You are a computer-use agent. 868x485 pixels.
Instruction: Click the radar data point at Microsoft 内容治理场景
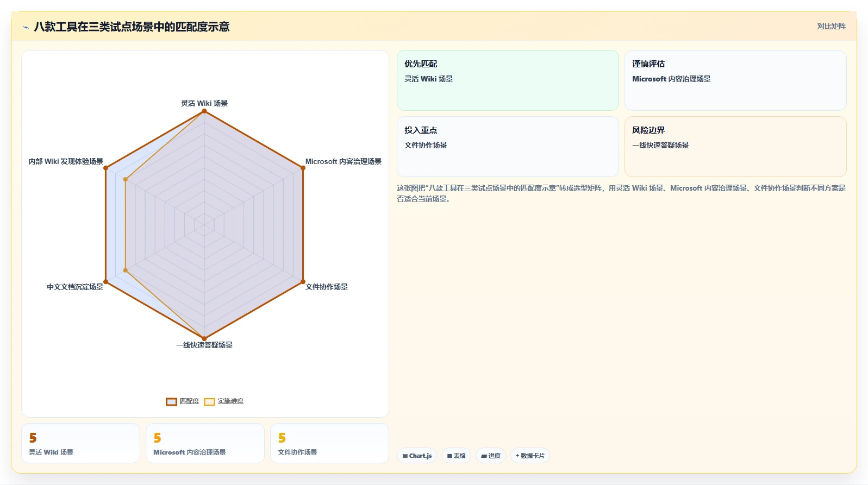click(303, 168)
